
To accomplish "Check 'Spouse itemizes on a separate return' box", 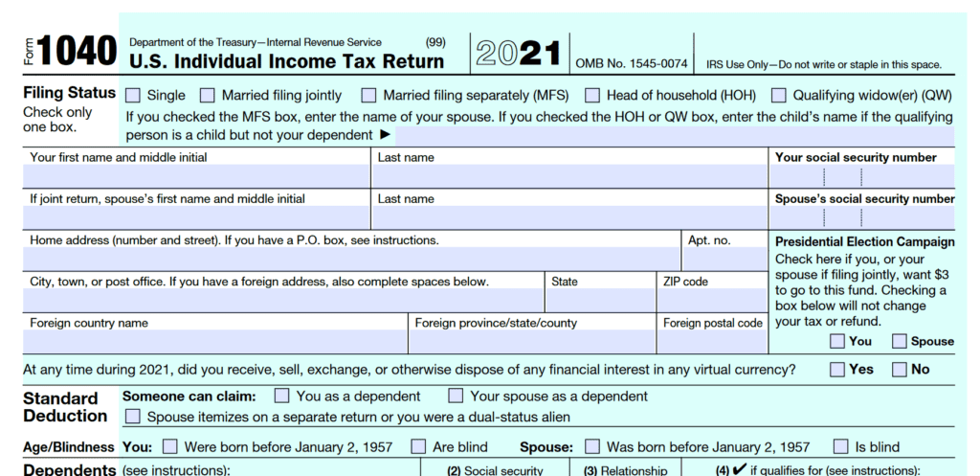I will (x=132, y=417).
